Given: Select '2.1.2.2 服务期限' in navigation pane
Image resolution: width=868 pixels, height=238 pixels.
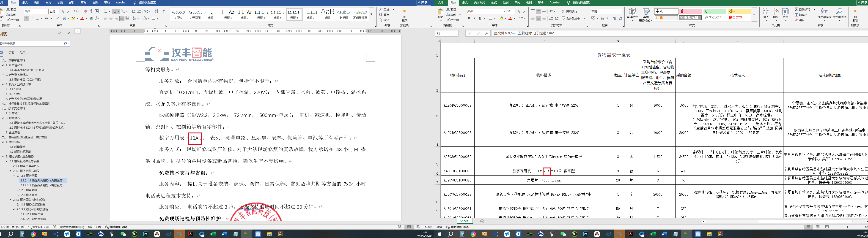Looking at the screenshot, I should coord(27,190).
